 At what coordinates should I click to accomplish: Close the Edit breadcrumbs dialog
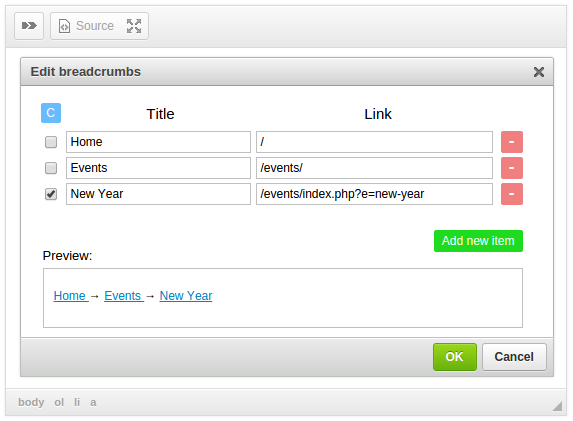[x=539, y=72]
